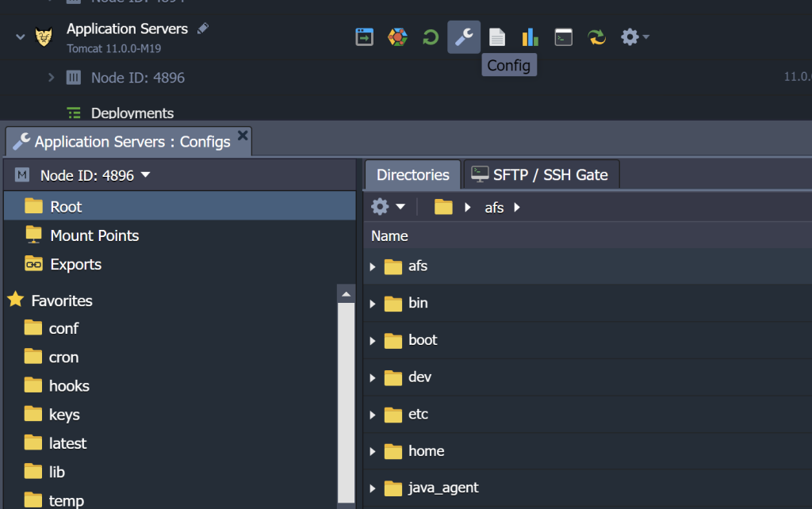Click the Redeploy containers icon
This screenshot has height=509, width=812.
(x=596, y=37)
